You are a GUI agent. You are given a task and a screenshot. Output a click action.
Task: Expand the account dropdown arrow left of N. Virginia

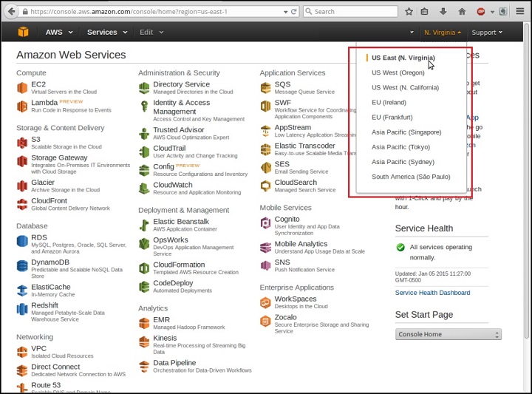pos(412,33)
